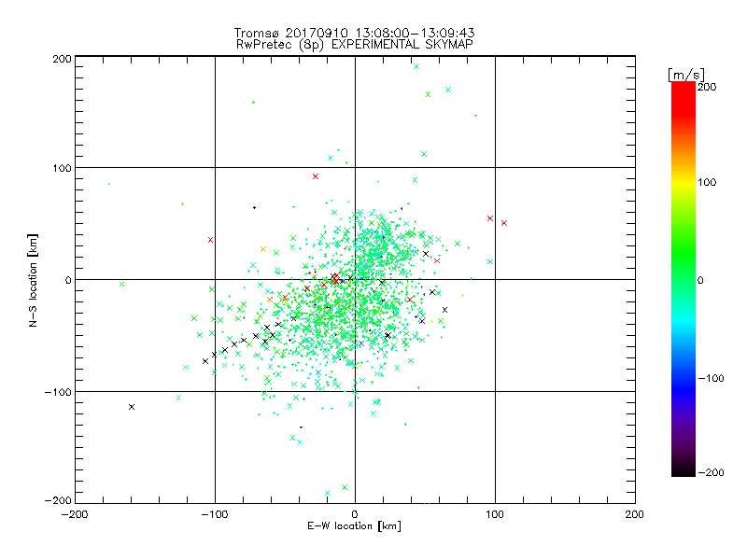Screen dimensions: 747x560
Task: Click the "-100" tick label on E-W axis
Action: (x=215, y=514)
